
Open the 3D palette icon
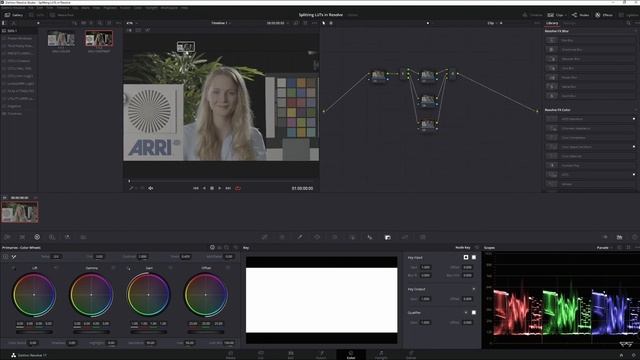[422, 237]
